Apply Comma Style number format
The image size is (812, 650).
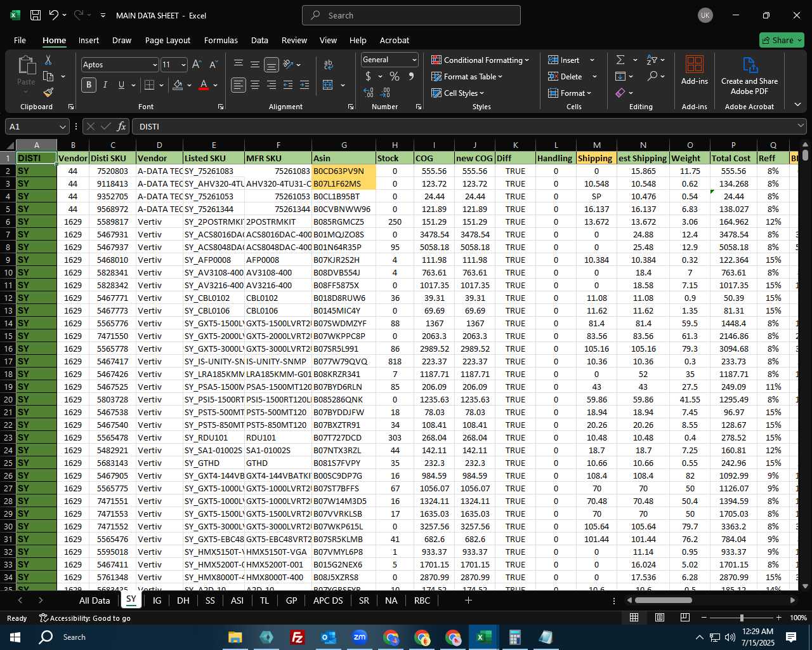click(411, 76)
